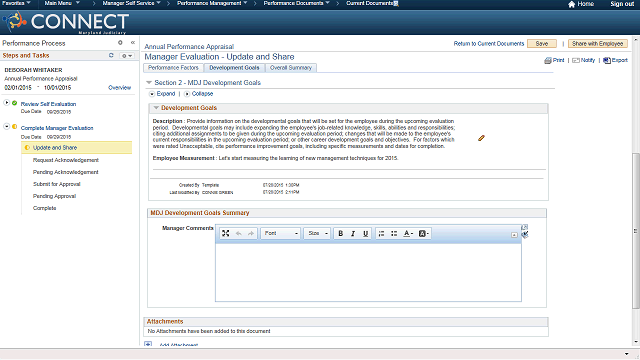Click the half-circle icon beside Update and Share
640x360 pixels.
[x=27, y=147]
